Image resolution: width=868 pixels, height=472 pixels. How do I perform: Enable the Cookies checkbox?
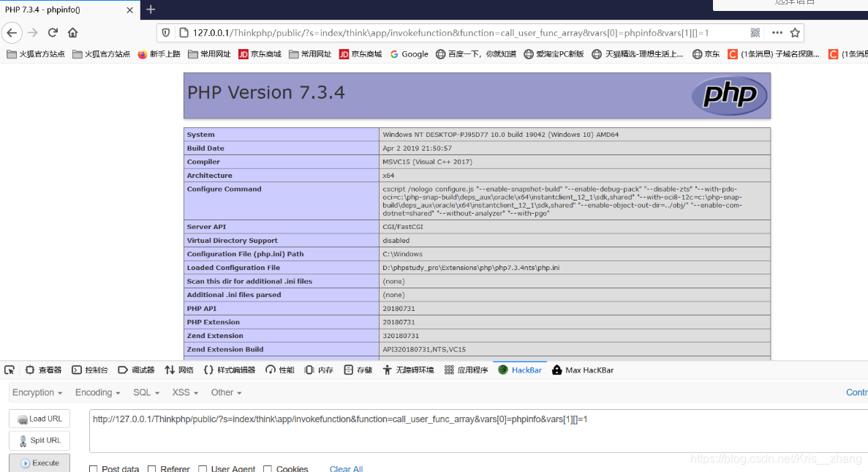268,469
